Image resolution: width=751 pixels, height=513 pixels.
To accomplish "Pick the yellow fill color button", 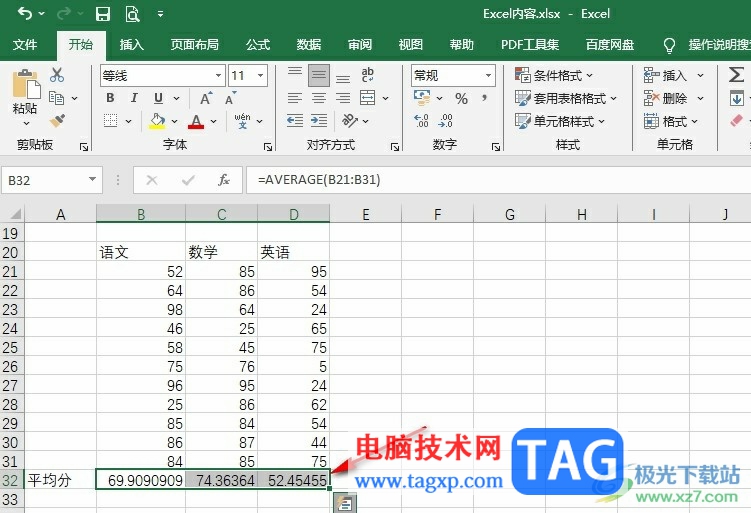I will 157,121.
